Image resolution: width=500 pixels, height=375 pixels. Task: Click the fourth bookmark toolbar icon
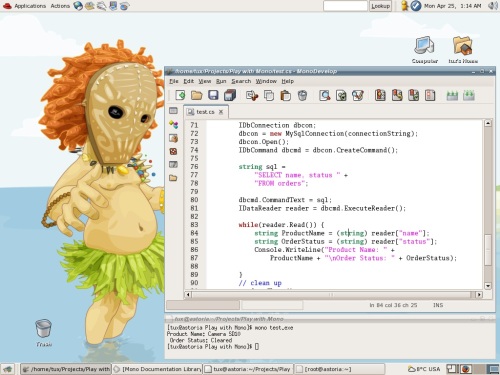[x=430, y=95]
